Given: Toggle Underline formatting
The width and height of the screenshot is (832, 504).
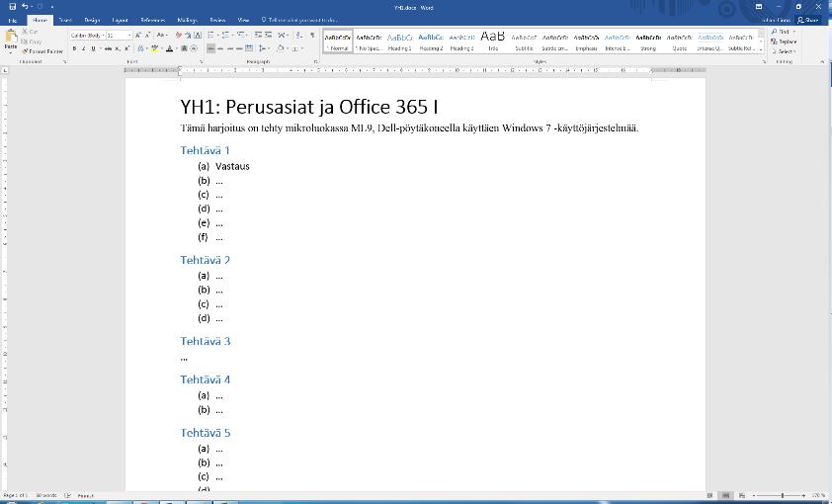Looking at the screenshot, I should pos(93,48).
